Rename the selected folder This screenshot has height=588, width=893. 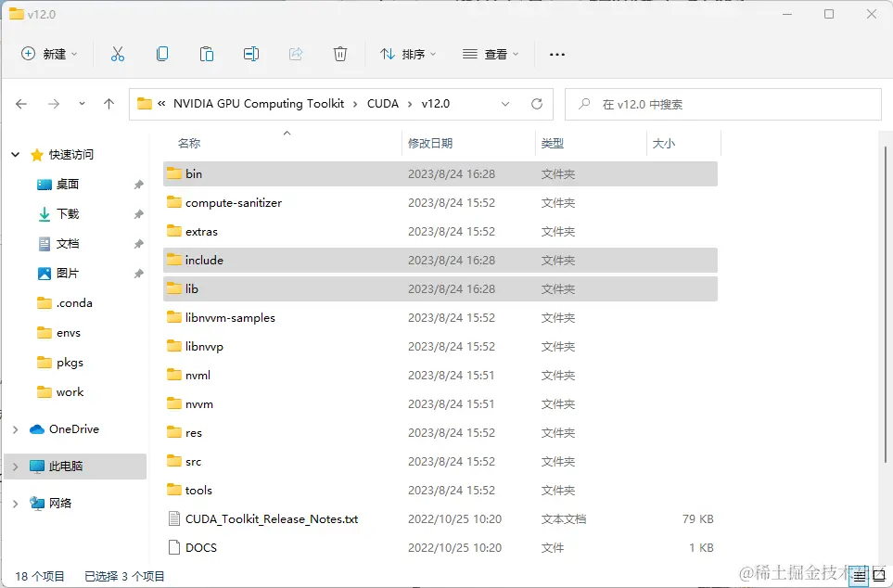point(251,54)
